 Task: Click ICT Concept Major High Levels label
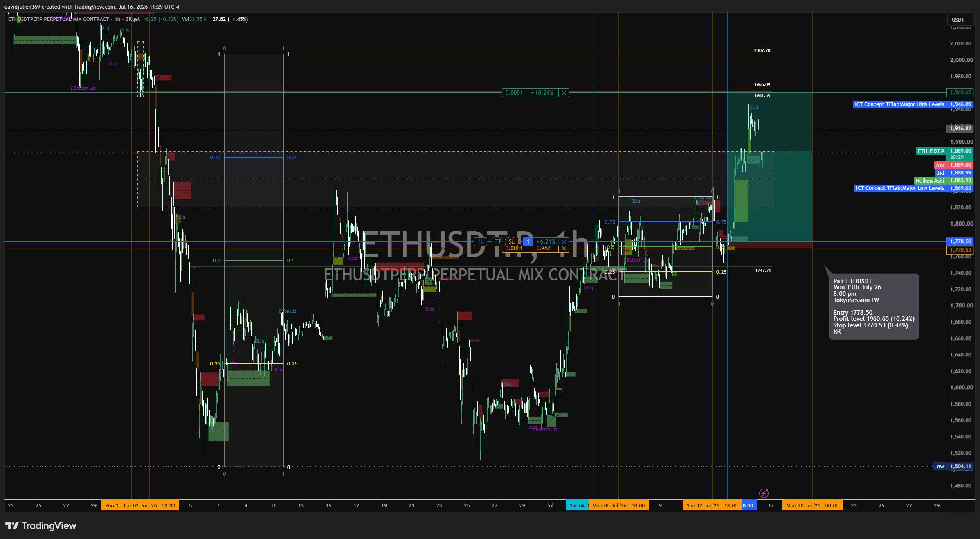click(899, 104)
